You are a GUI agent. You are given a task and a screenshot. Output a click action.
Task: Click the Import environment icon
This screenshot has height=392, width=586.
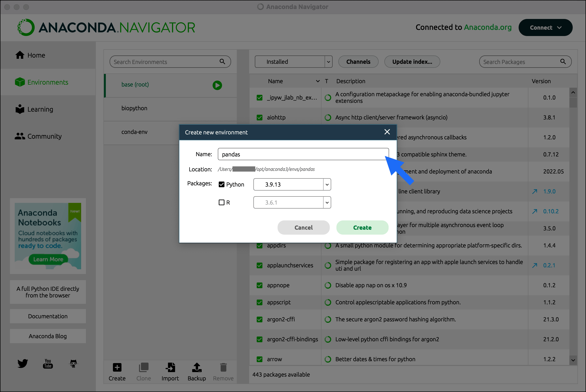(170, 368)
